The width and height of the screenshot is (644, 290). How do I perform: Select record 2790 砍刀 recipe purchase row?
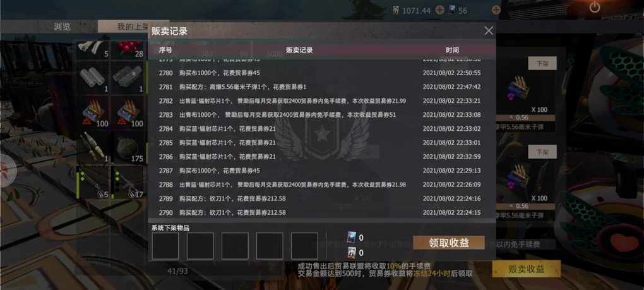pyautogui.click(x=320, y=213)
